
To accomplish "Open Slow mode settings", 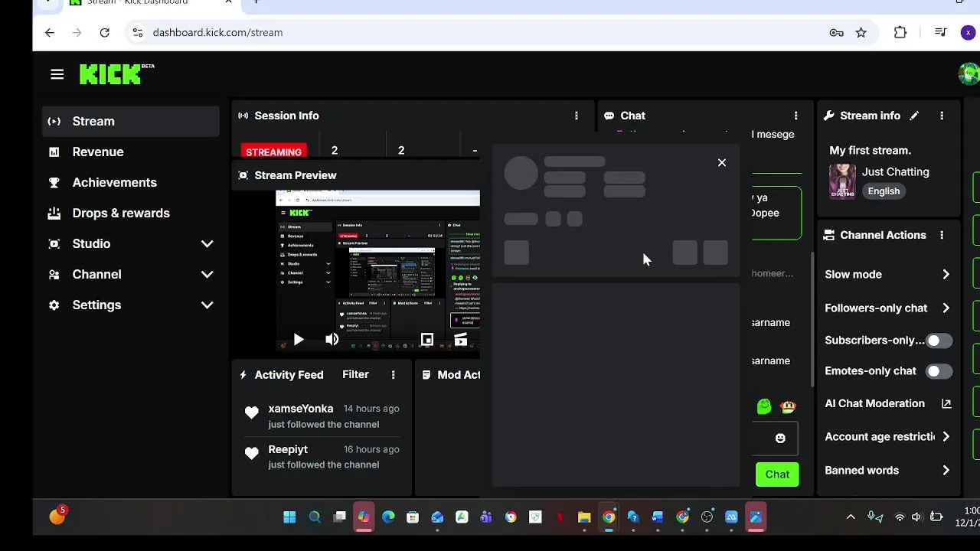I will click(x=888, y=274).
